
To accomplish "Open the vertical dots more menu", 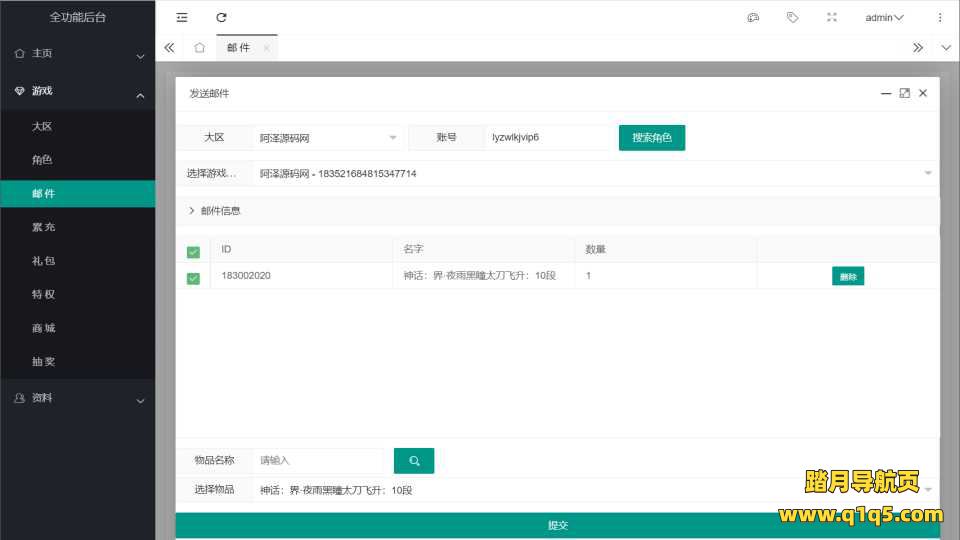I will tap(939, 17).
